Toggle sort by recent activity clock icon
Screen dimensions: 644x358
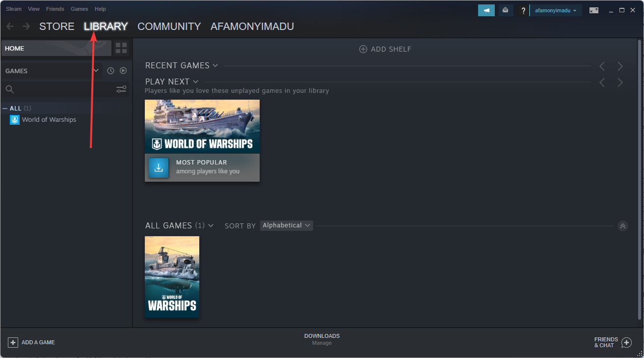(111, 71)
